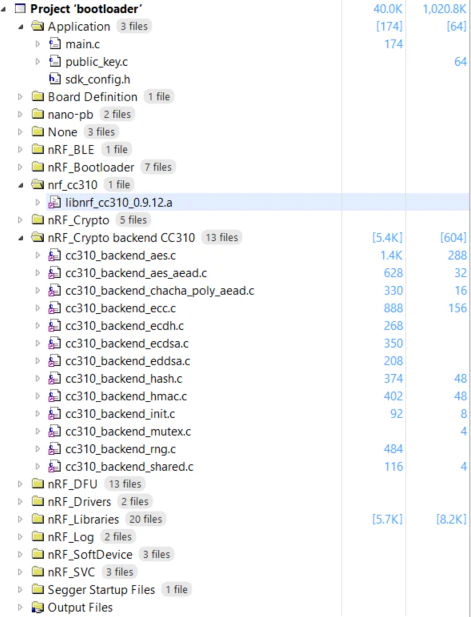The width and height of the screenshot is (471, 617).
Task: Click the '13 files' badge beside nRF_DFU
Action: 125,484
